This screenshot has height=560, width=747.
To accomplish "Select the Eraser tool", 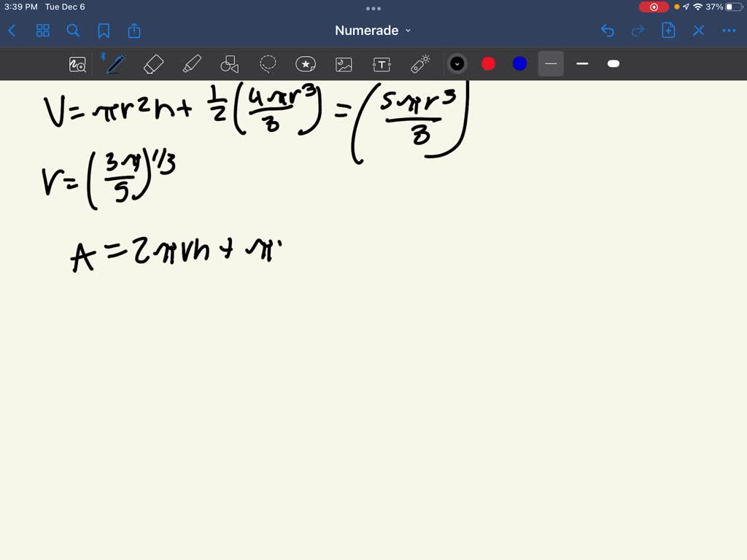I will (x=153, y=63).
